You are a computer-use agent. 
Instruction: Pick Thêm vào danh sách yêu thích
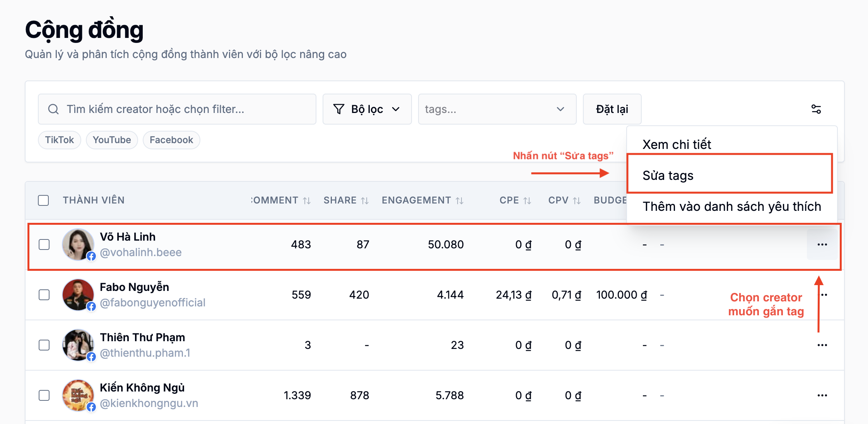tap(732, 207)
